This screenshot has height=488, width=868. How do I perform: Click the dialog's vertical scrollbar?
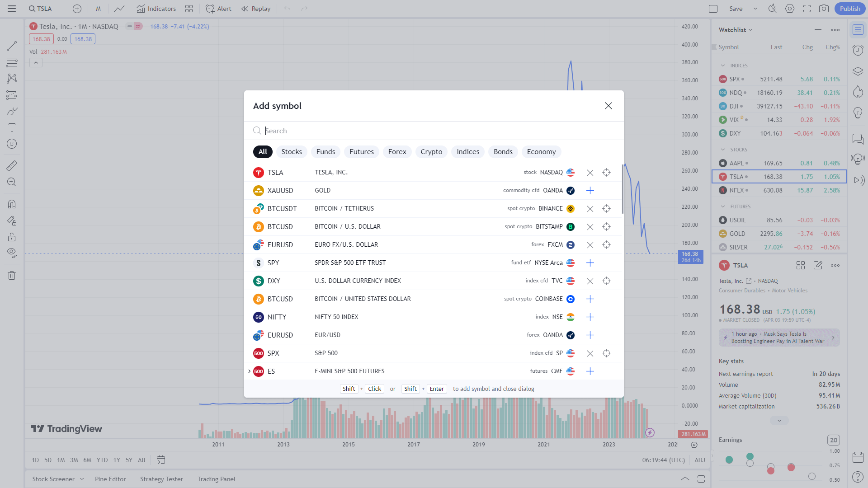(622, 190)
